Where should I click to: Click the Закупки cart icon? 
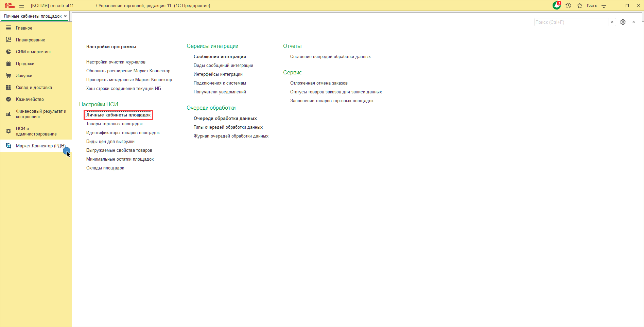point(8,75)
